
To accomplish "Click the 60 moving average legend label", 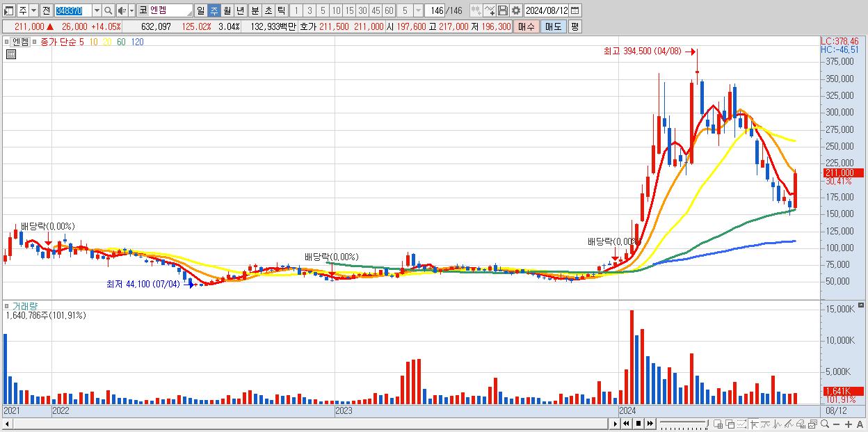I will coord(121,42).
